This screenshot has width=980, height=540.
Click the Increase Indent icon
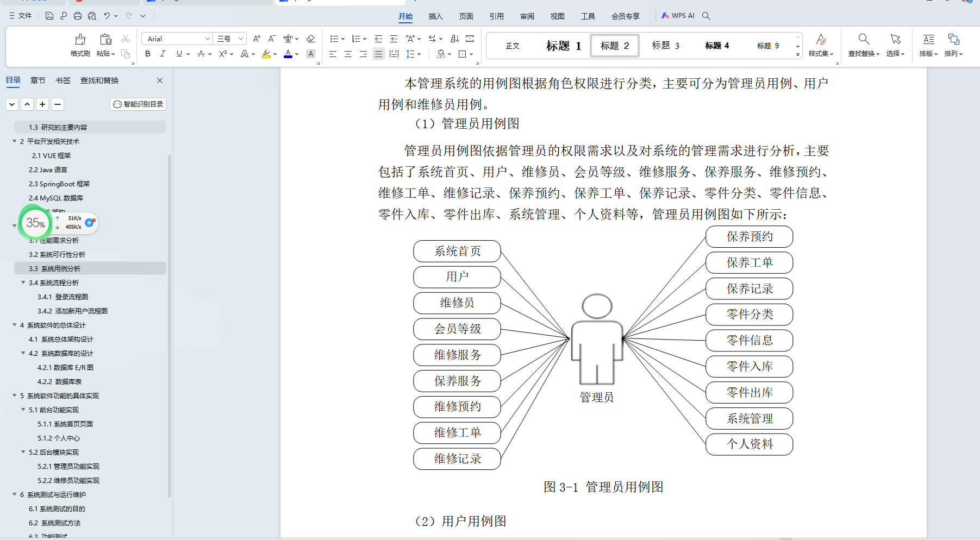coord(394,39)
